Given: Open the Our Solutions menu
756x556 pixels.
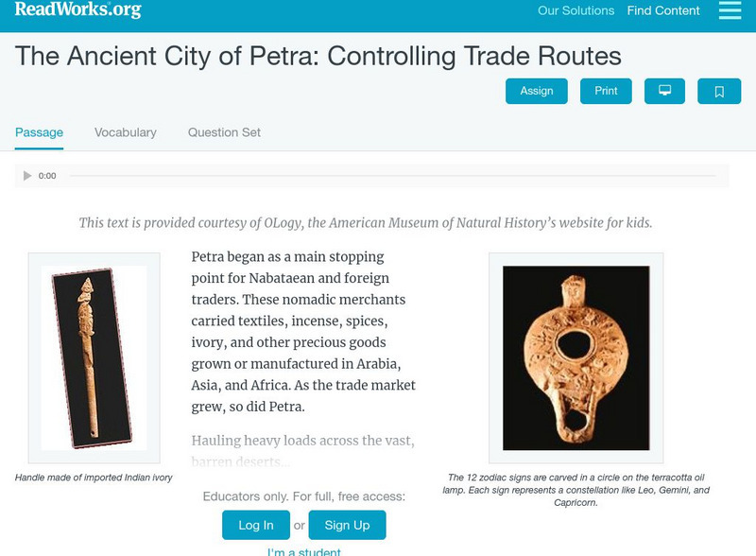Looking at the screenshot, I should (575, 11).
